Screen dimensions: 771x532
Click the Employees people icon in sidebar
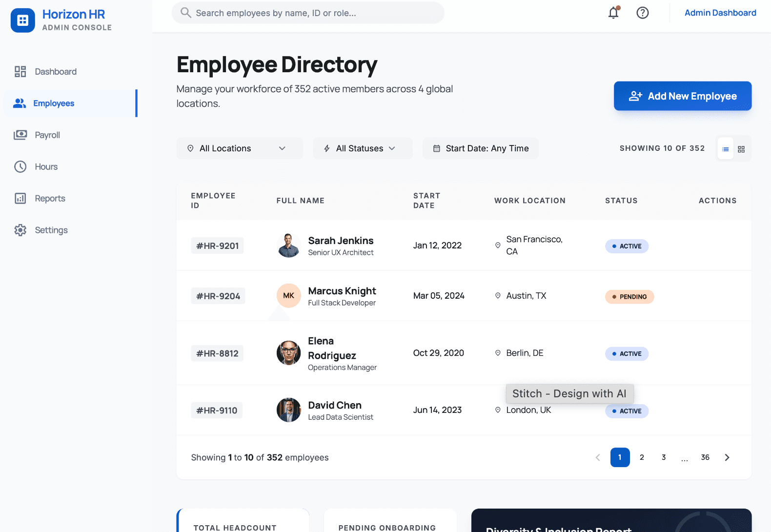click(x=20, y=103)
